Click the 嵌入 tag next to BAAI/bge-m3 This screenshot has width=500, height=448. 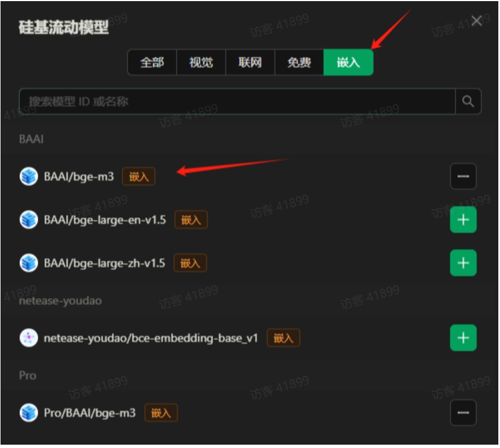[x=139, y=176]
